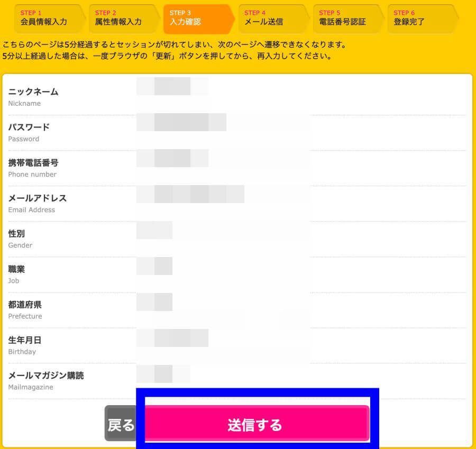This screenshot has width=476, height=449.
Task: Click the blurred nickname value
Action: [172, 86]
